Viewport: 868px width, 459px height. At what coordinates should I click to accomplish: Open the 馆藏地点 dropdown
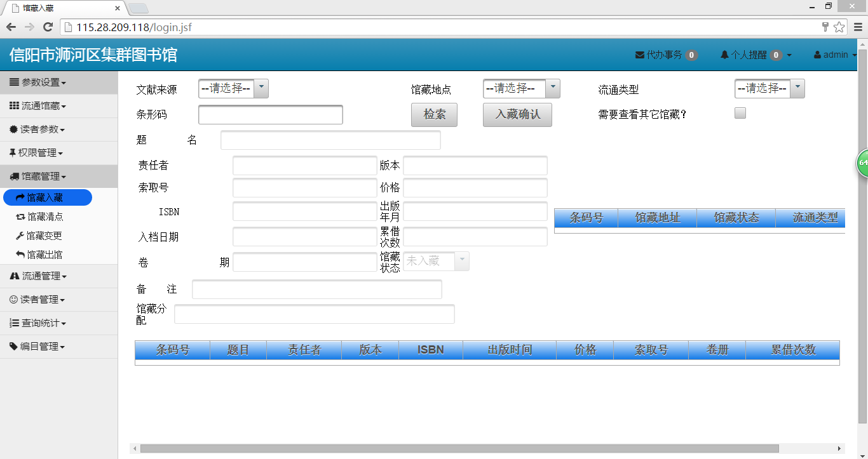(521, 89)
